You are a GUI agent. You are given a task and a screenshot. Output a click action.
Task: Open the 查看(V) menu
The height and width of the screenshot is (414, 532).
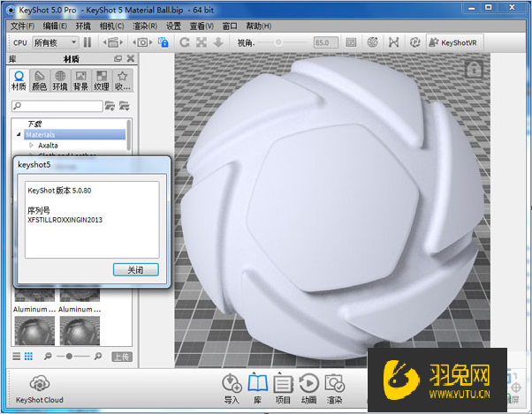pyautogui.click(x=201, y=26)
